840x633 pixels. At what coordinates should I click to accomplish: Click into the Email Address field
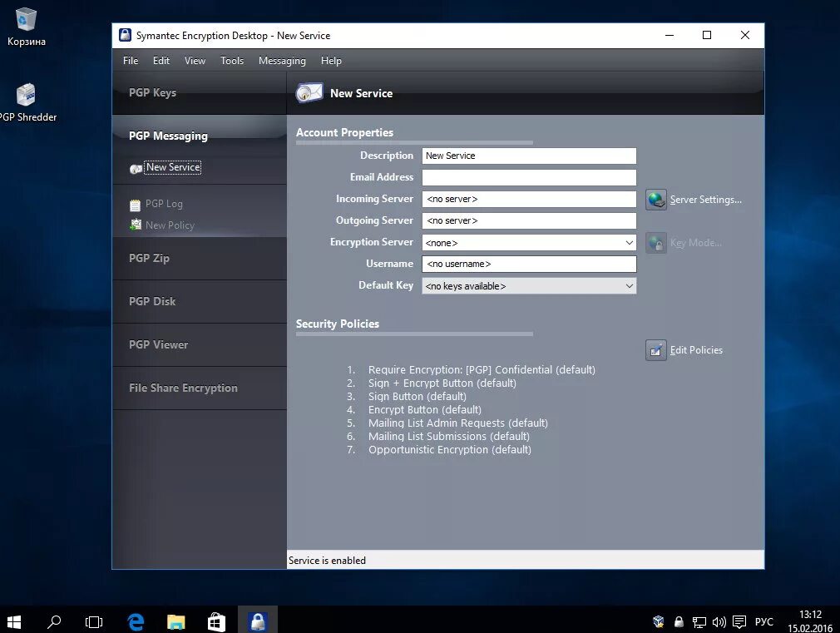tap(529, 177)
